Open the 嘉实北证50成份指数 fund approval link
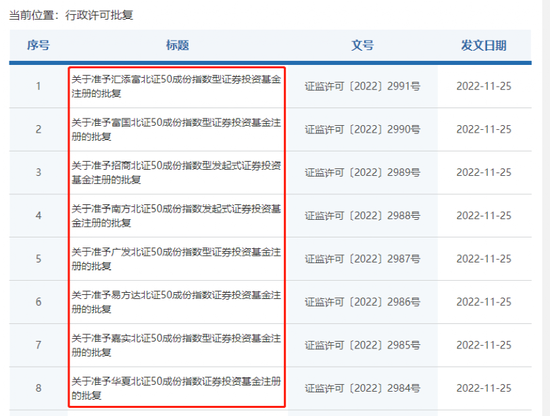Viewport: 550px width, 416px height. (x=176, y=345)
